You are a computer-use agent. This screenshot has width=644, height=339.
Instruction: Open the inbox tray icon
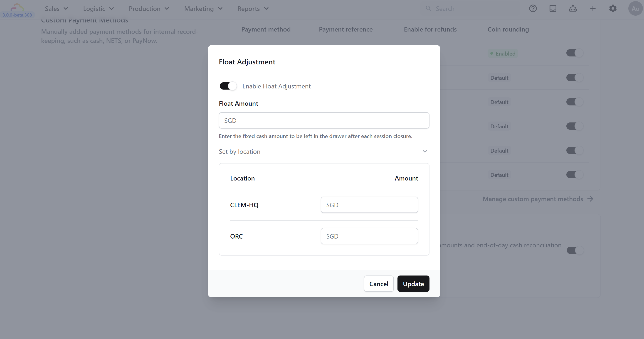[553, 8]
